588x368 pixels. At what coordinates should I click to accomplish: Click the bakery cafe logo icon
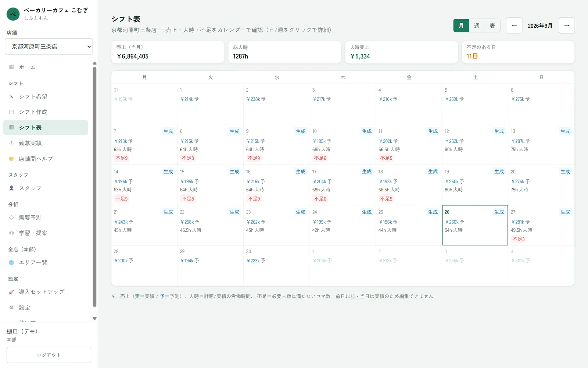pyautogui.click(x=13, y=14)
